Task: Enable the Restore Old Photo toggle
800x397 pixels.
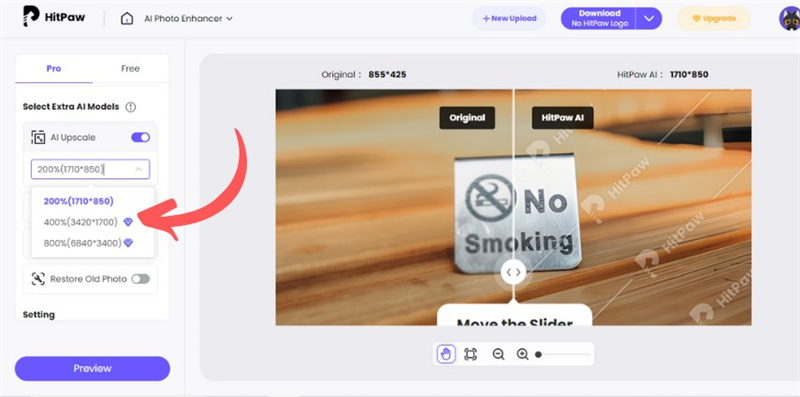Action: (140, 279)
